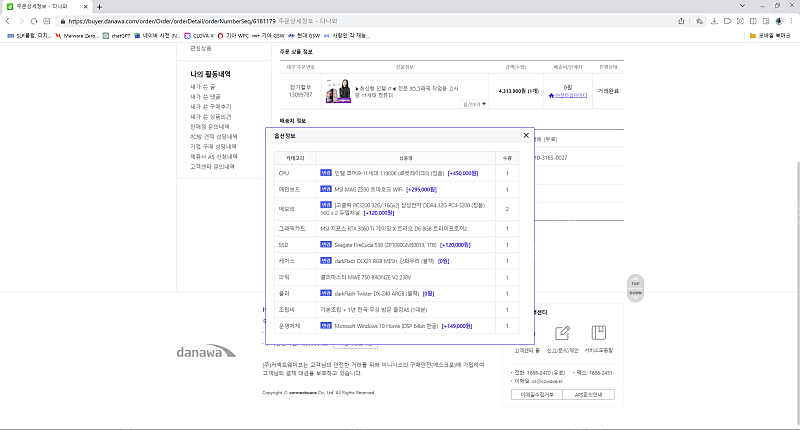Open 관심상품 in the sidebar
800x430 pixels.
[201, 48]
